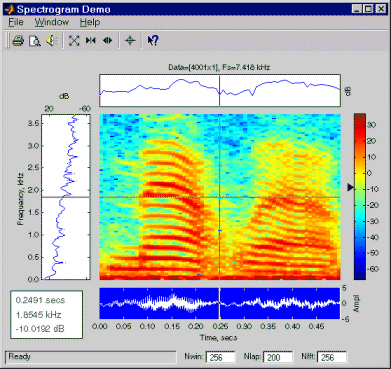Screen dimensions: 391x369
Task: Click the horizontal zoom-in arrows icon
Action: click(x=91, y=41)
